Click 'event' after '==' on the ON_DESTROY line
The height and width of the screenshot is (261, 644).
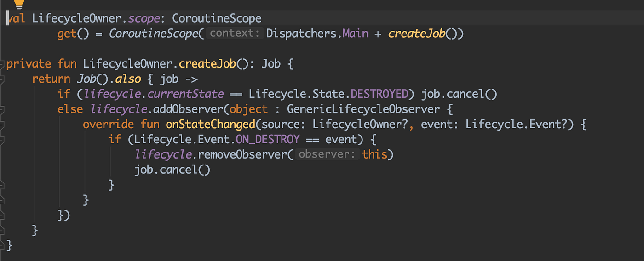pos(341,139)
